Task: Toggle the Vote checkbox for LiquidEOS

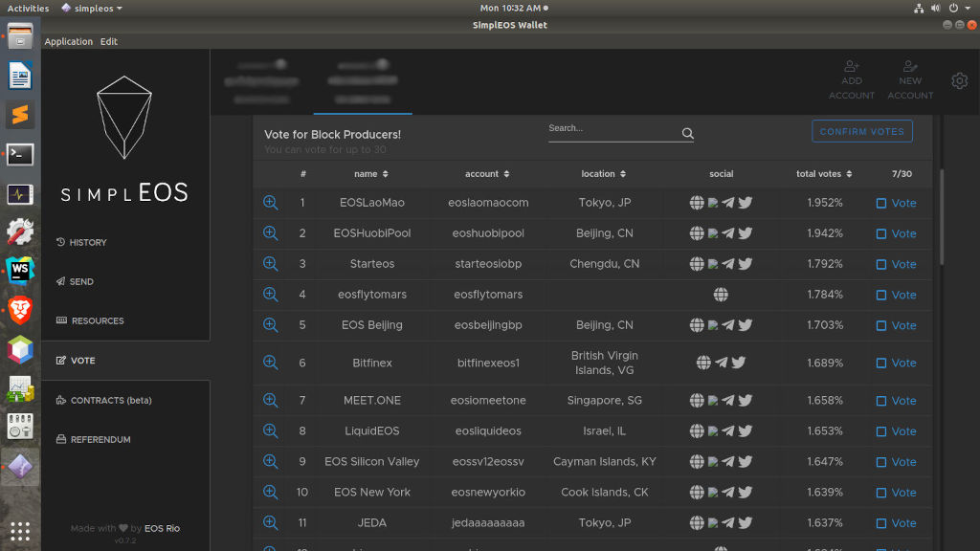Action: click(881, 431)
